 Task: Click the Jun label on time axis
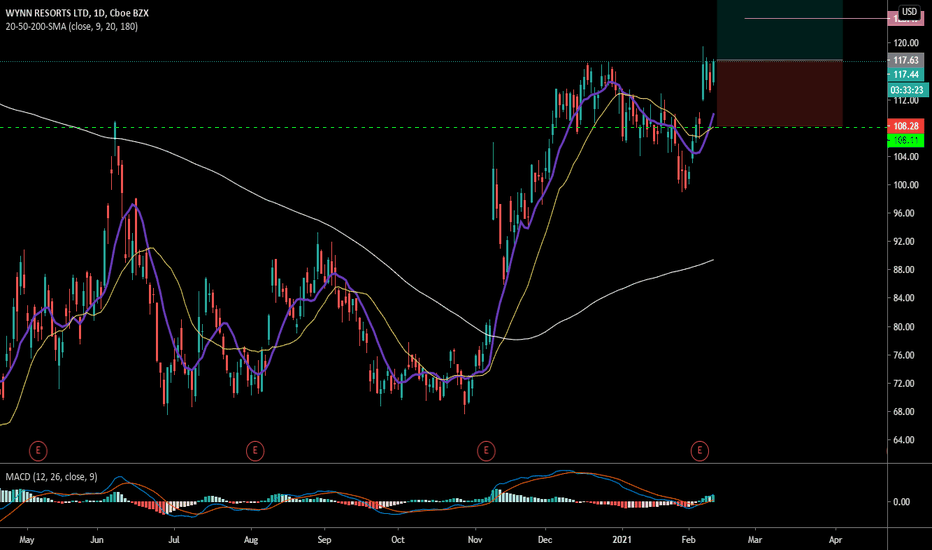tap(97, 540)
